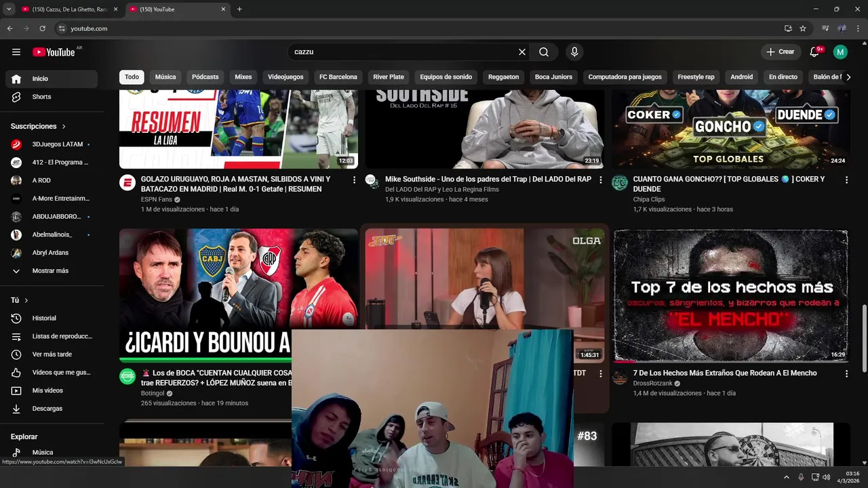Open Shorts in sidebar
Image resolution: width=868 pixels, height=488 pixels.
(x=52, y=97)
